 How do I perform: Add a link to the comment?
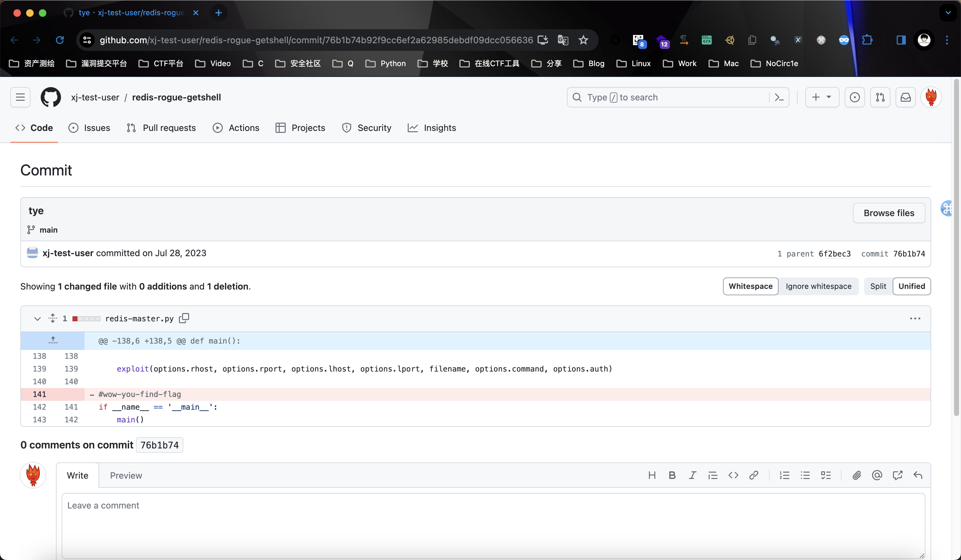753,475
